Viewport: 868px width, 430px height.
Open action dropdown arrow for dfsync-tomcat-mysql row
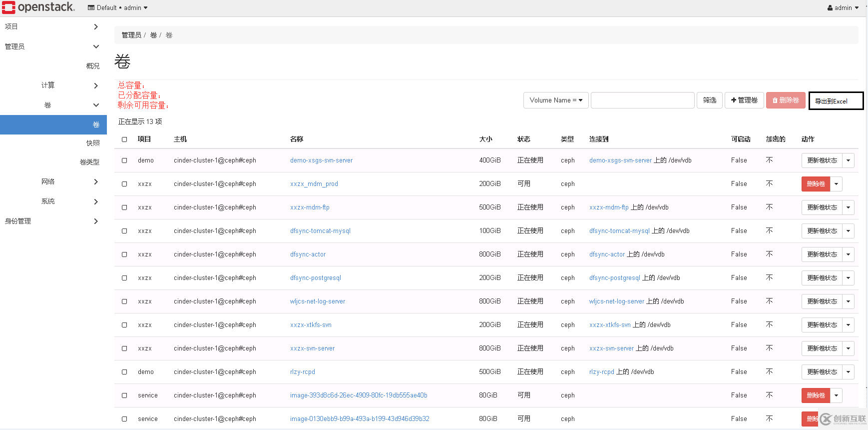pyautogui.click(x=848, y=231)
